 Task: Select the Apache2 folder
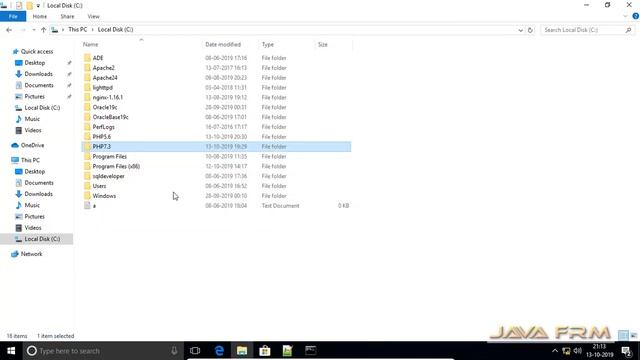pos(103,68)
